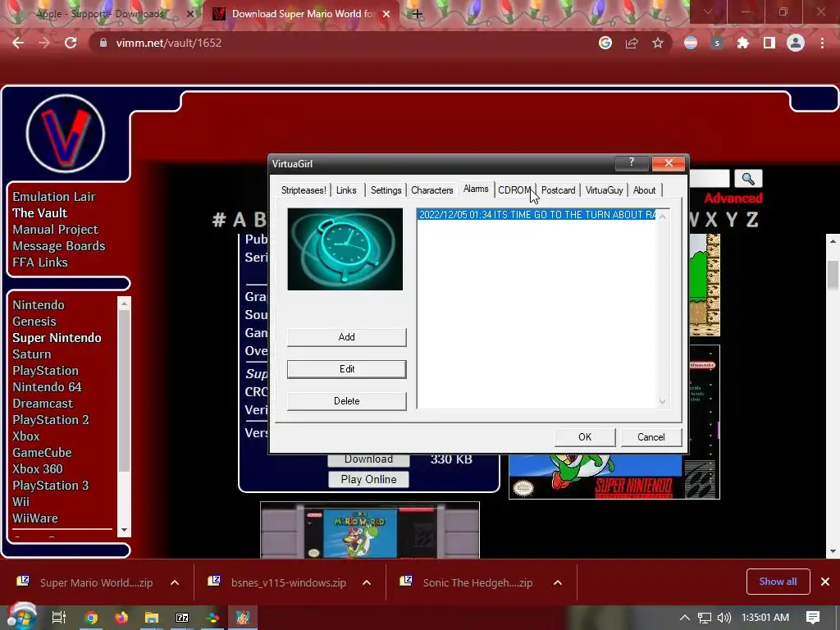Open the Stripteases! tab

(304, 190)
